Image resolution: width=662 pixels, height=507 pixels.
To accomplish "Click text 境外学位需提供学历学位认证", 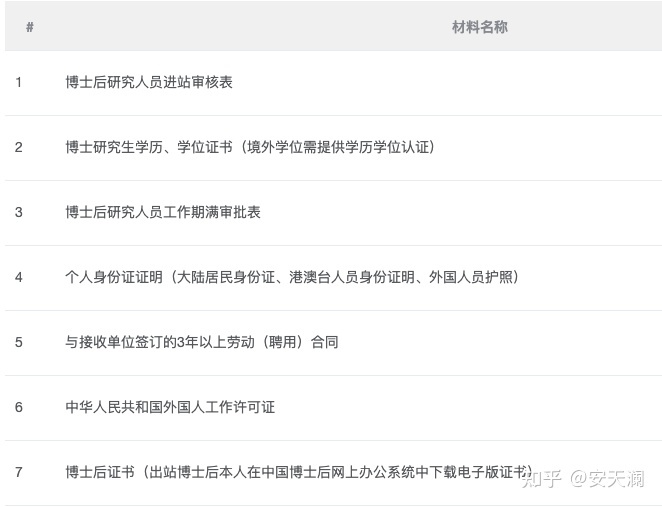I will pos(338,147).
